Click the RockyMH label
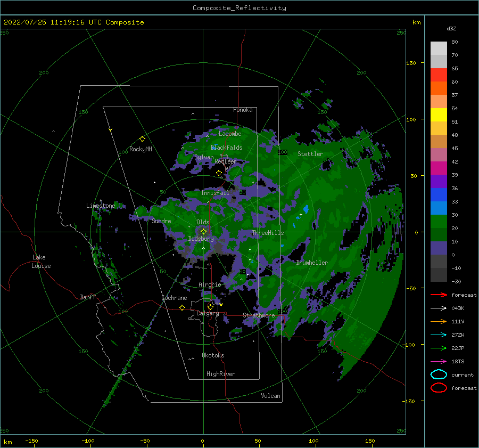The width and height of the screenshot is (479, 448). click(x=141, y=149)
